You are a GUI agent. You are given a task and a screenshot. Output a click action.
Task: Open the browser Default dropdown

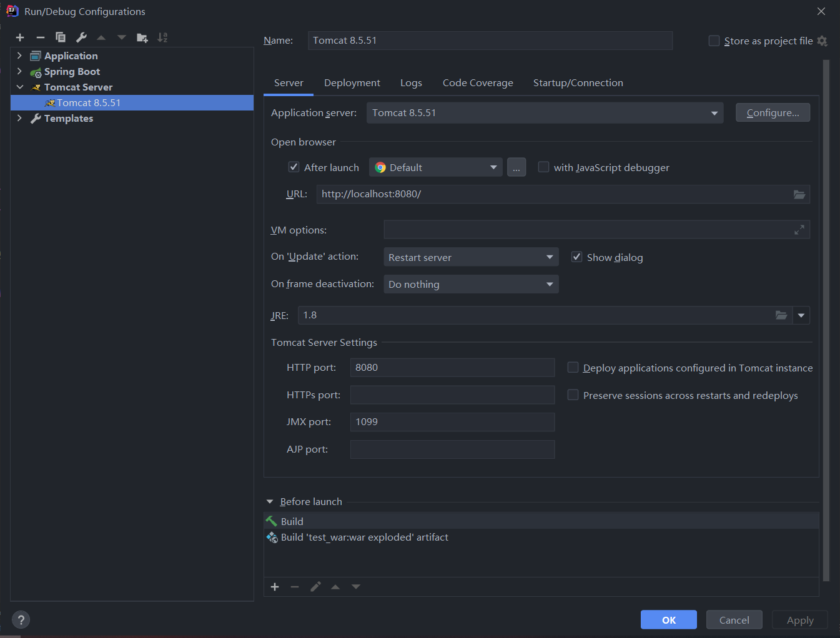[436, 167]
